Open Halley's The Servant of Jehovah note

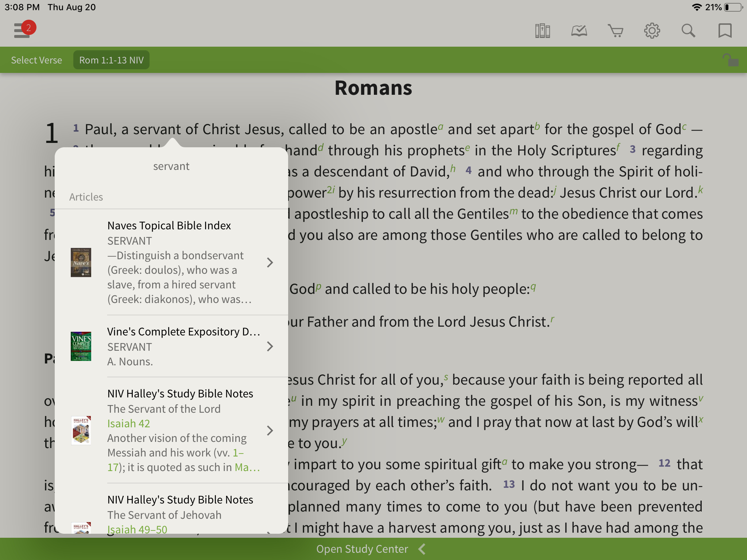pos(171,509)
